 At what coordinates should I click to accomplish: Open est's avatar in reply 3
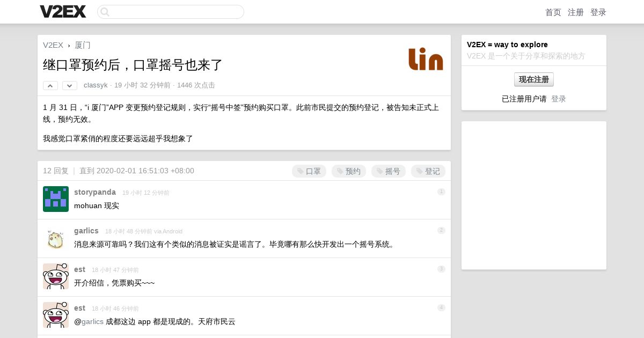(x=56, y=276)
